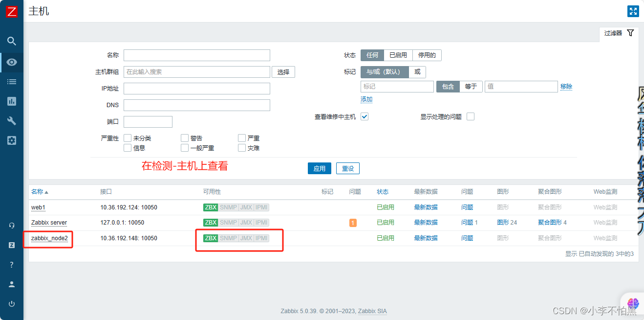644x320 pixels.
Task: Focus the 名称 name input field
Action: pyautogui.click(x=197, y=55)
